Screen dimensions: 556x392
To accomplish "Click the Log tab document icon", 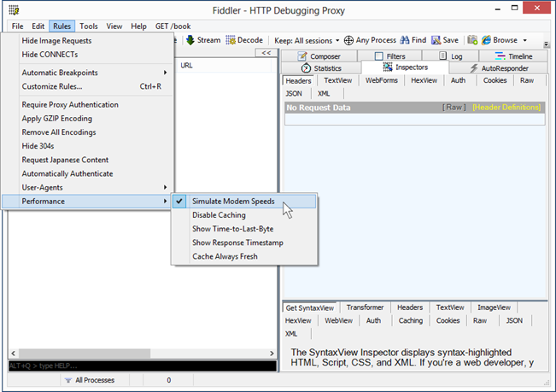I will coord(442,56).
